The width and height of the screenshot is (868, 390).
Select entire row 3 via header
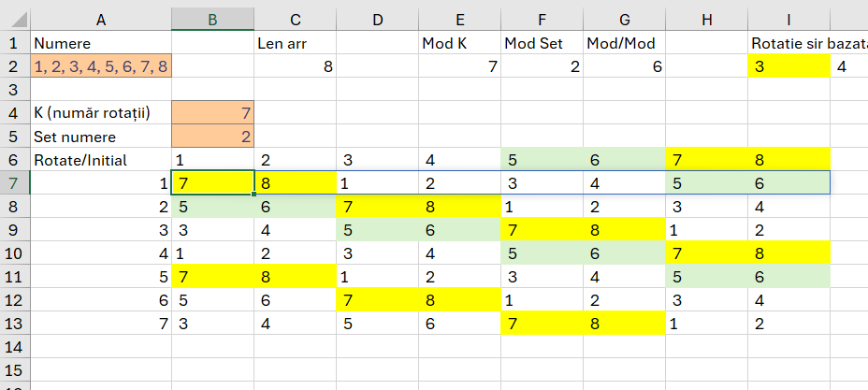point(13,89)
